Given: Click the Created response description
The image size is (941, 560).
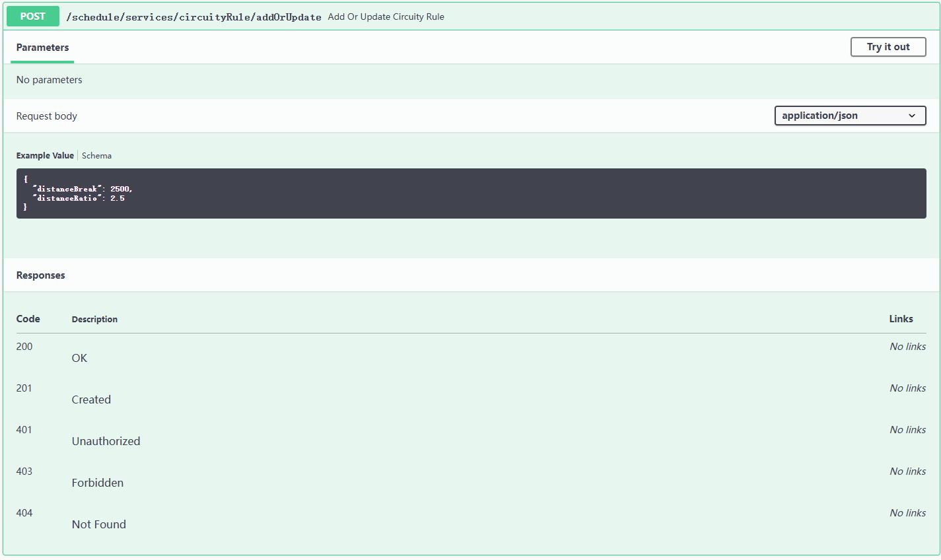Looking at the screenshot, I should pos(91,400).
